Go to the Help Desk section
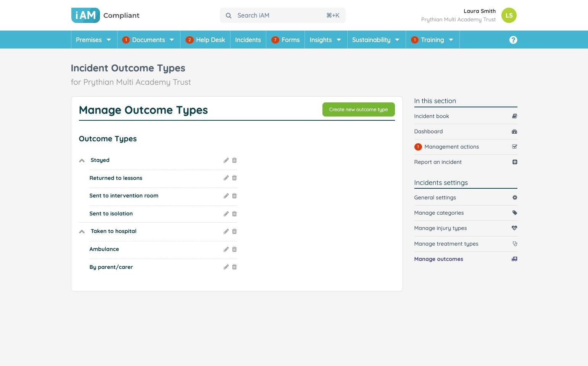The image size is (588, 366). coord(205,40)
